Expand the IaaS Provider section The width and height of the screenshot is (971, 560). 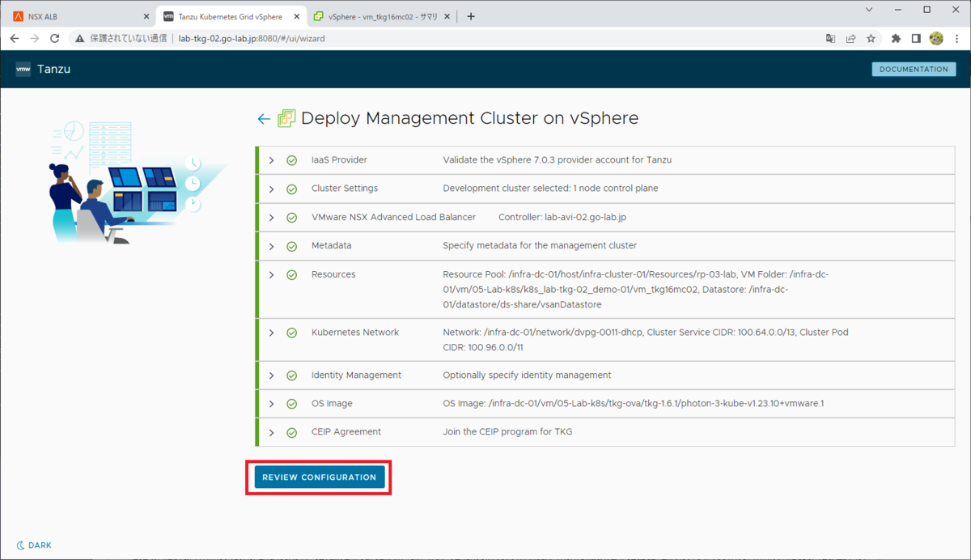(x=272, y=160)
